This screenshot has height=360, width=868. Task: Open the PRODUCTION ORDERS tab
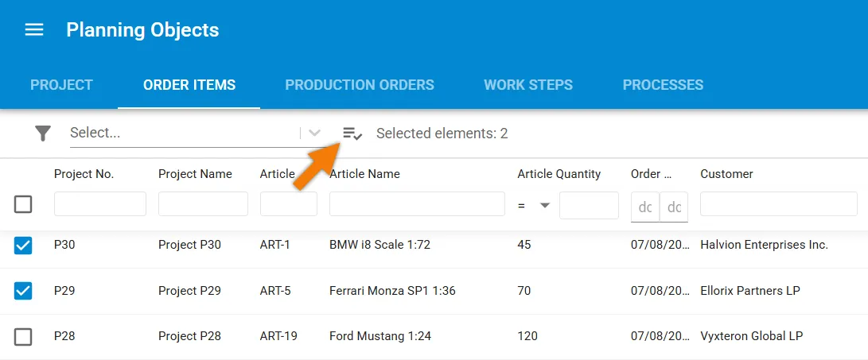click(x=360, y=85)
